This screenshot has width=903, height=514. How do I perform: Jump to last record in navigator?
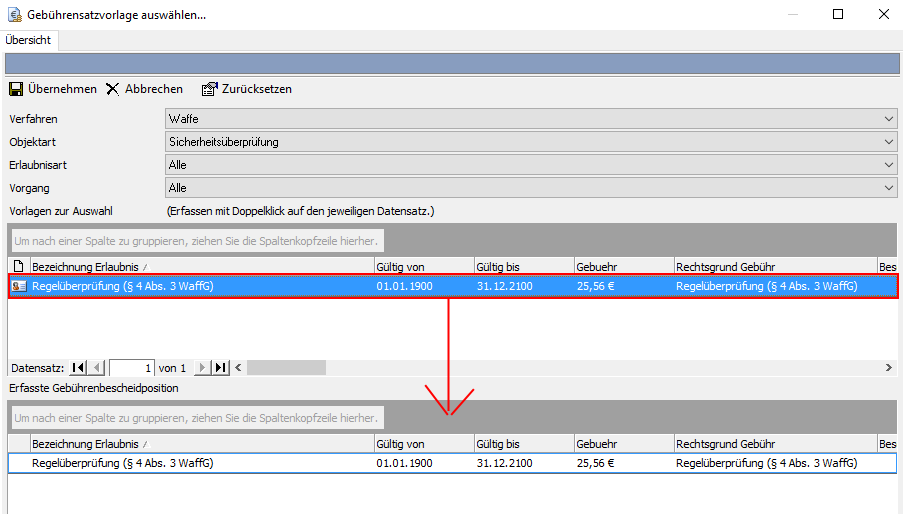click(221, 368)
